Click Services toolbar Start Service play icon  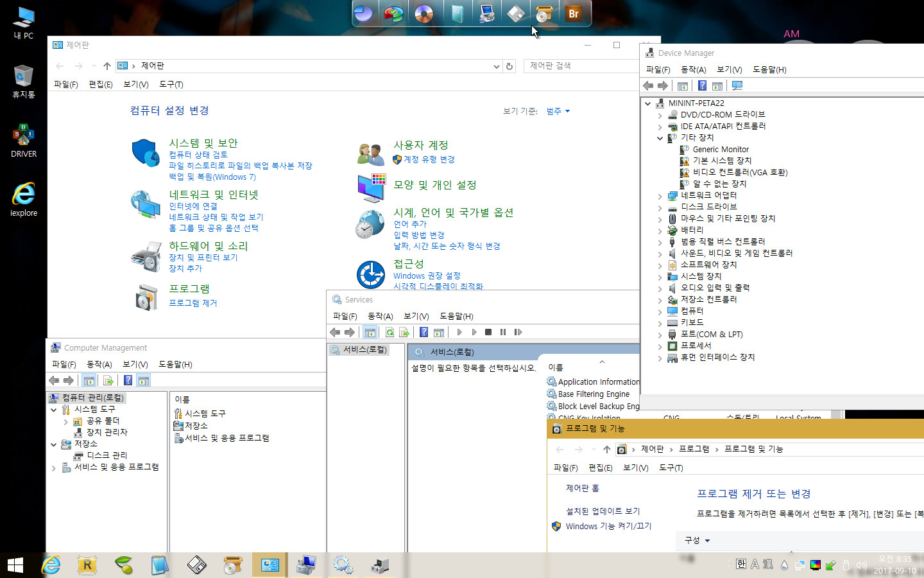(x=459, y=332)
